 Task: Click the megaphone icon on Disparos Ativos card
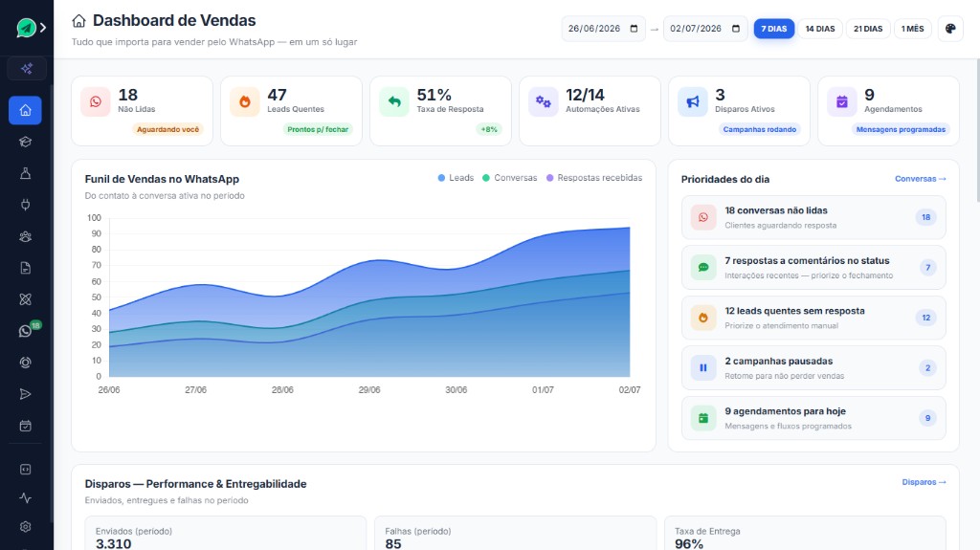693,102
